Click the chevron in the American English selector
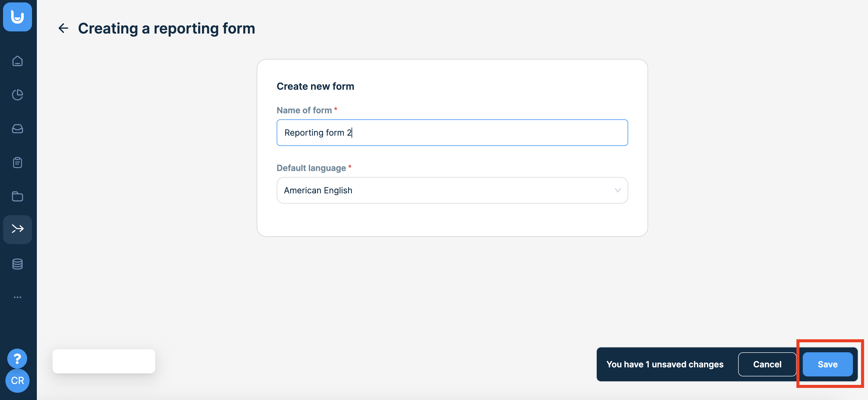This screenshot has width=868, height=400. click(x=617, y=190)
